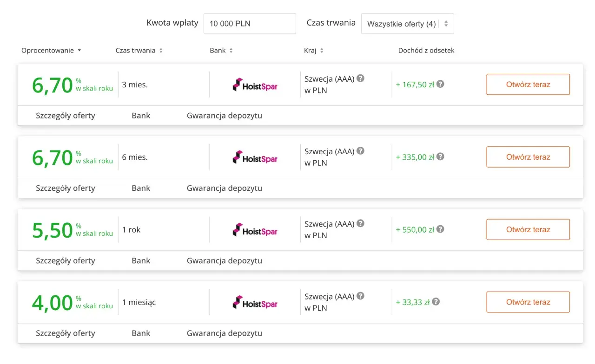
Task: Click help icon beside +167,50 zł income
Action: tap(440, 84)
